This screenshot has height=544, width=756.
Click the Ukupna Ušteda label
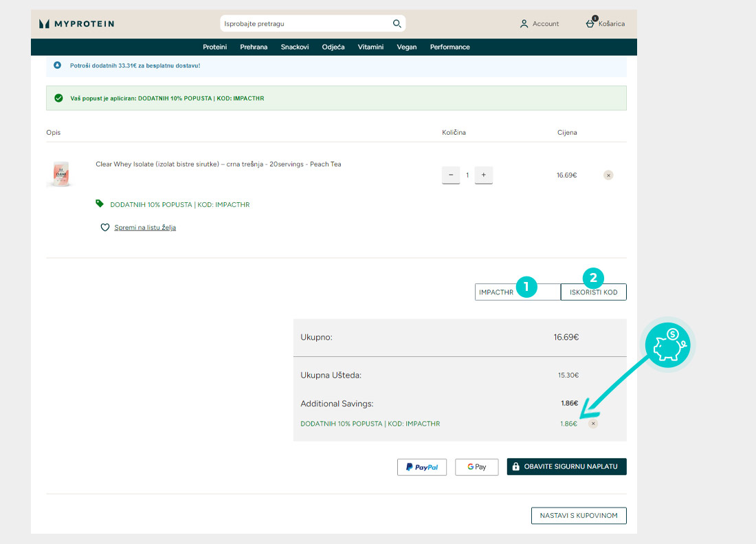point(331,376)
